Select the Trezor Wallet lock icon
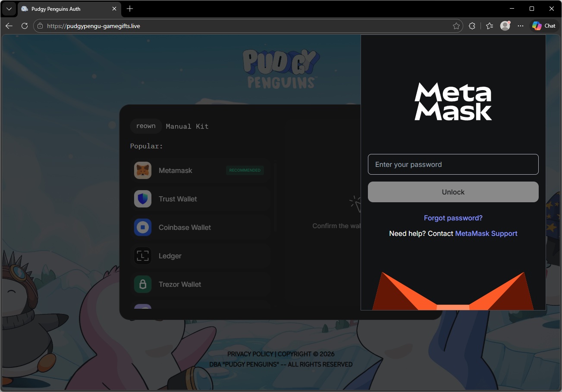Image resolution: width=562 pixels, height=392 pixels. pos(142,284)
